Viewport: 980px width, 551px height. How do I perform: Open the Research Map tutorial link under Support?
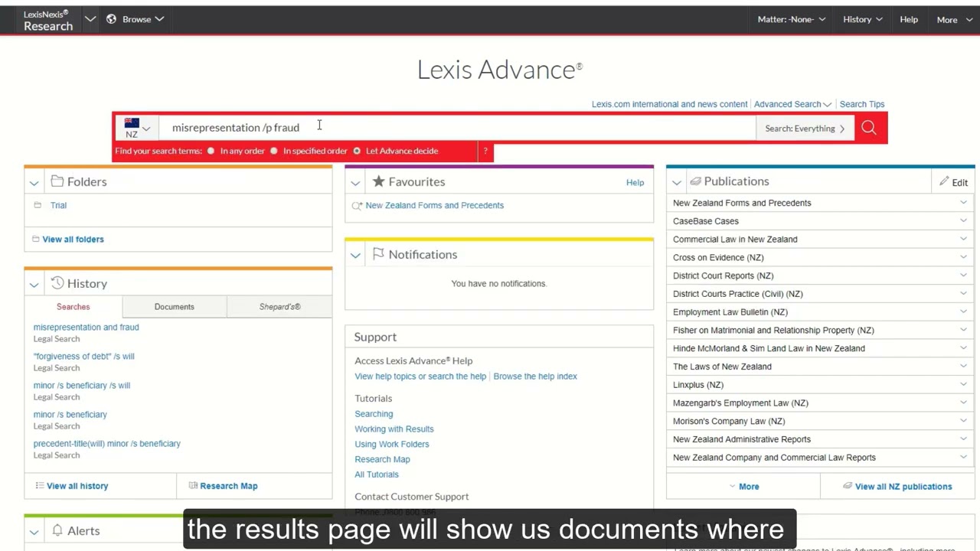pos(382,459)
